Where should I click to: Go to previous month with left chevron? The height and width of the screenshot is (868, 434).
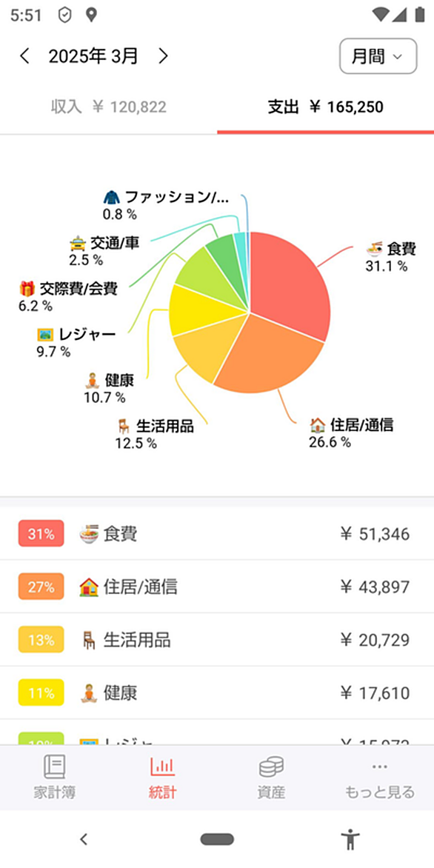tap(24, 56)
